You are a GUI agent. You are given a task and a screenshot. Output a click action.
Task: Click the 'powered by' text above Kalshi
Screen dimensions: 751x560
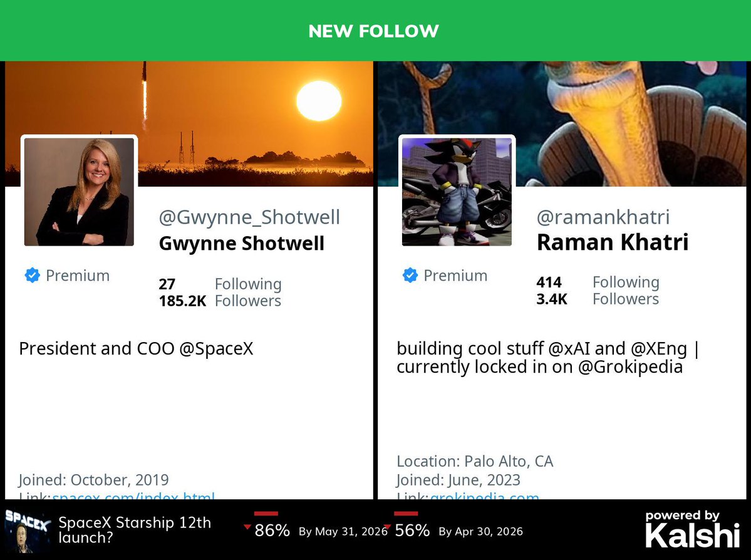pos(683,516)
